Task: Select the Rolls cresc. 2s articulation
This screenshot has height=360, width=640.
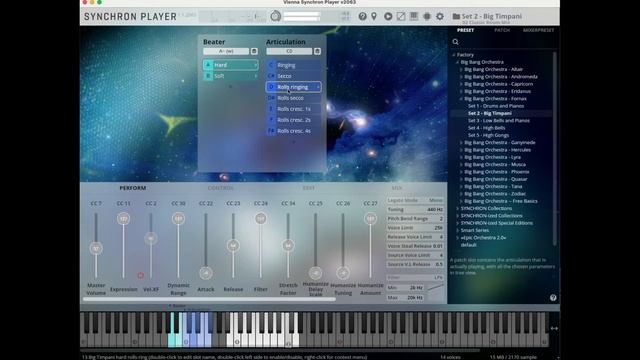Action: coord(293,120)
